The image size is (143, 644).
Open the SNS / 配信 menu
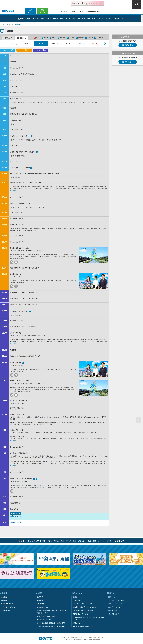click(x=63, y=12)
